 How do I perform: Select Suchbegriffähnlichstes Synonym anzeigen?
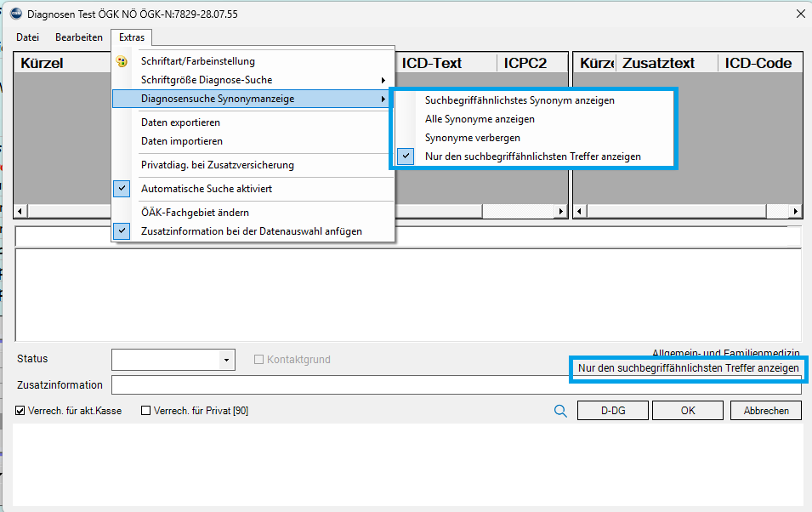[520, 100]
